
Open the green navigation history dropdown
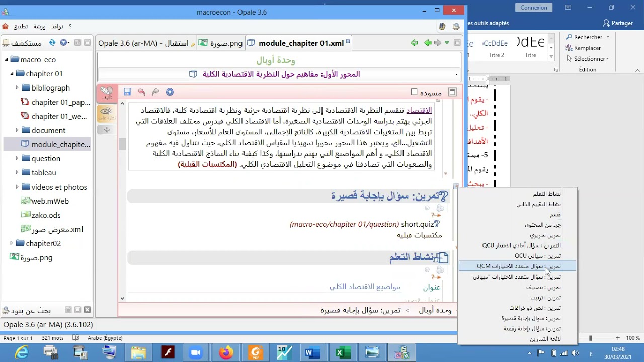447,43
